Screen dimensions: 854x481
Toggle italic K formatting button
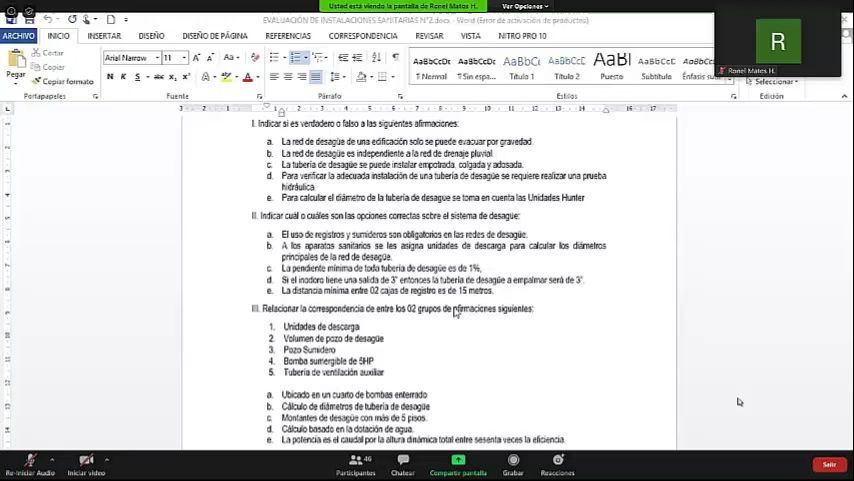(123, 77)
